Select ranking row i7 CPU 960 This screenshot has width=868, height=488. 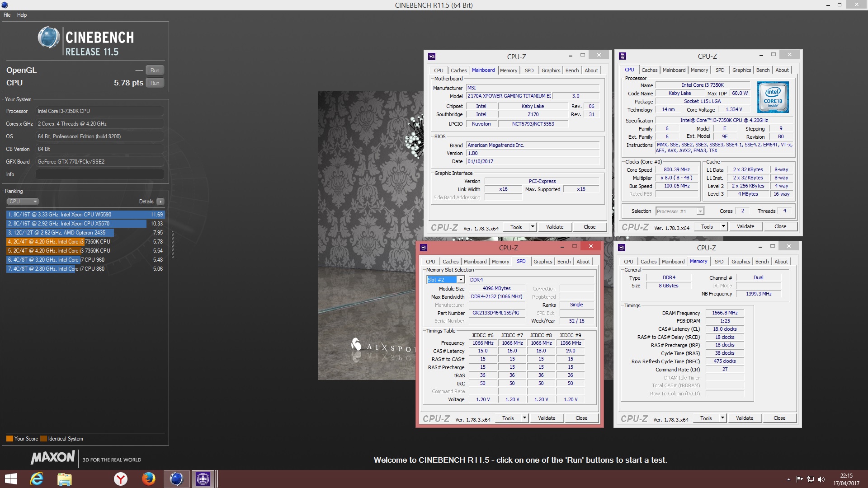click(85, 260)
